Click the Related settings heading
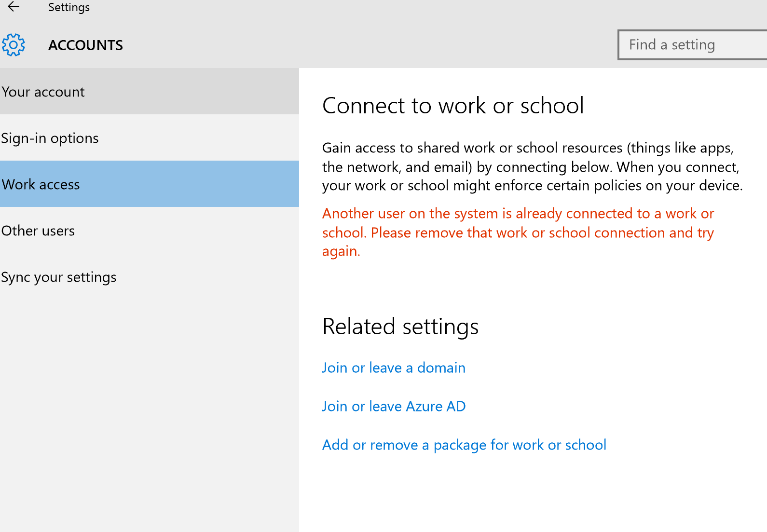Screen dimensions: 767x532 [x=400, y=327]
